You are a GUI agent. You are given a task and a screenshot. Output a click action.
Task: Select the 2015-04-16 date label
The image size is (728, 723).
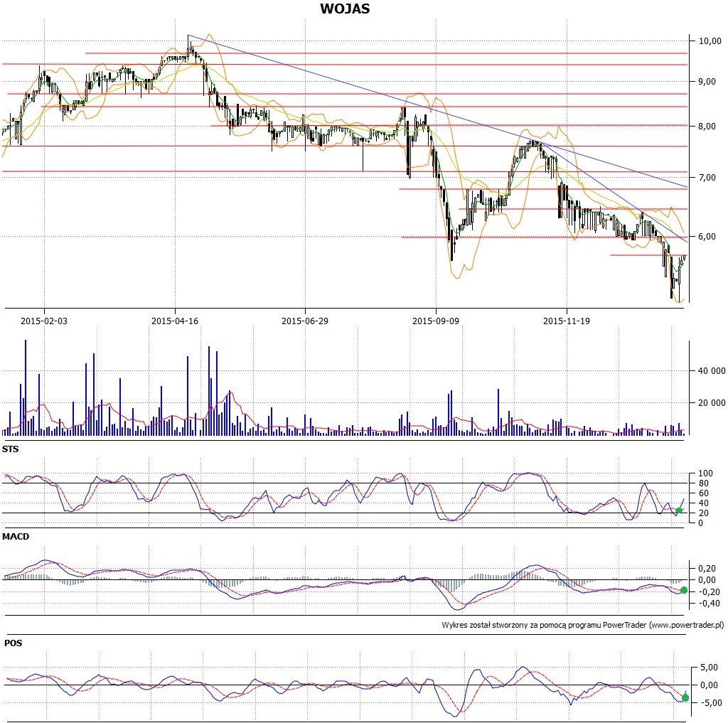coord(175,321)
